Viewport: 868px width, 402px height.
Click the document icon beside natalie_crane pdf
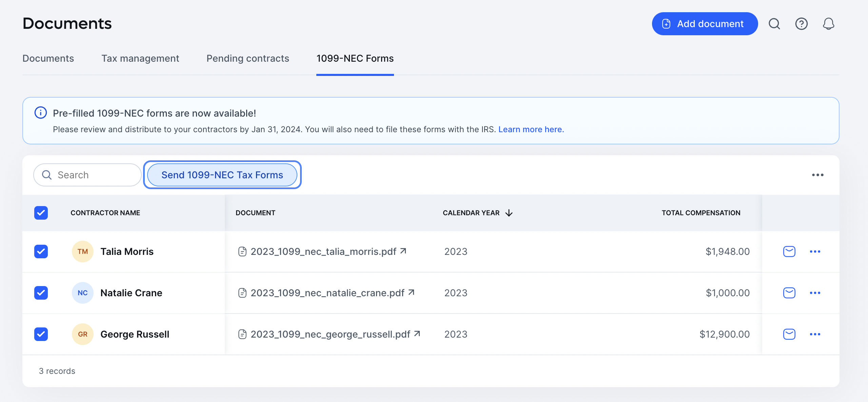(242, 293)
